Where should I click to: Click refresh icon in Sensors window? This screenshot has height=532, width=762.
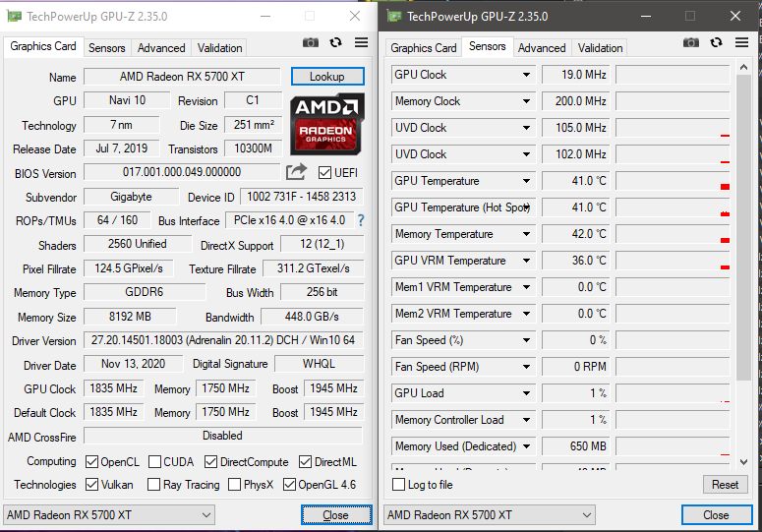tap(717, 42)
